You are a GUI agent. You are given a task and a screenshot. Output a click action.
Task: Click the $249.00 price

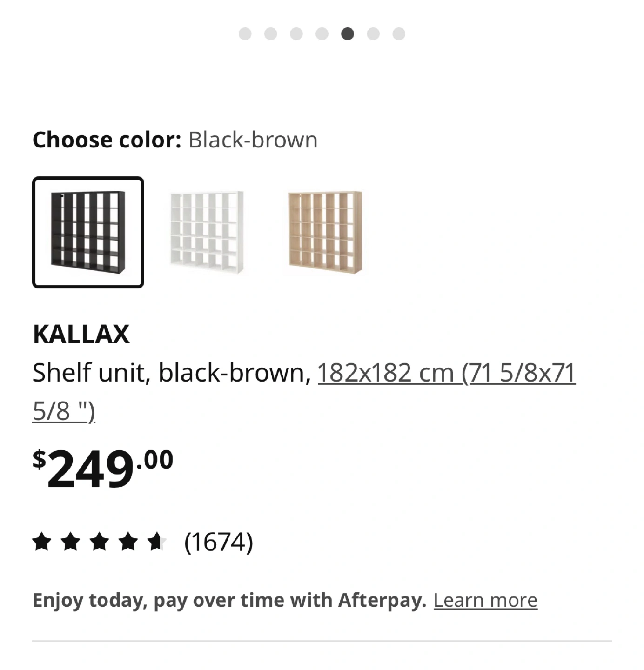103,468
